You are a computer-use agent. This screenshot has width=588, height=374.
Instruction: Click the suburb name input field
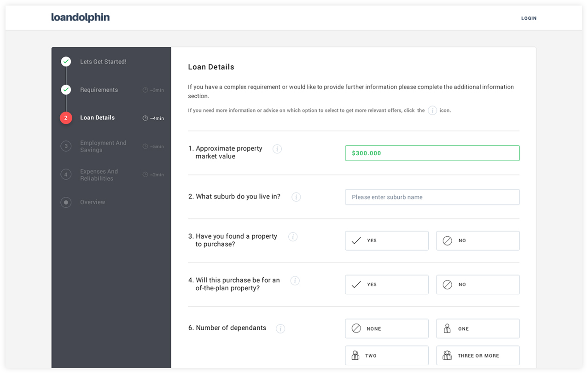(432, 197)
